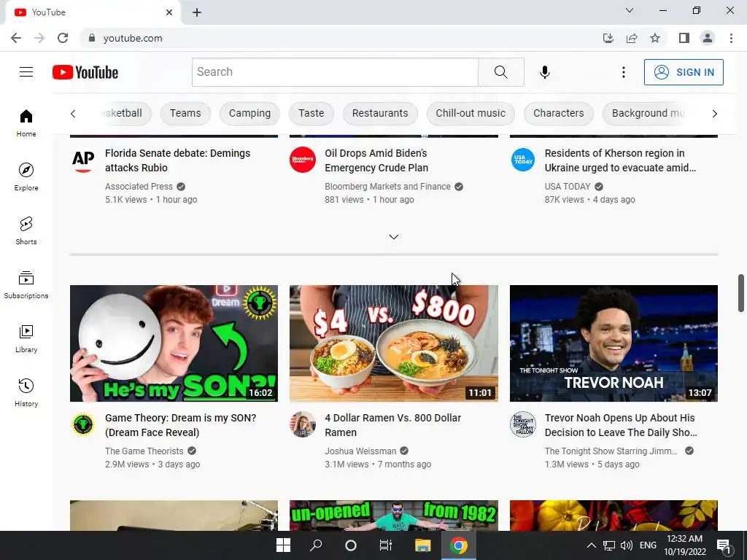747x560 pixels.
Task: Share this page from address bar
Action: (x=632, y=38)
